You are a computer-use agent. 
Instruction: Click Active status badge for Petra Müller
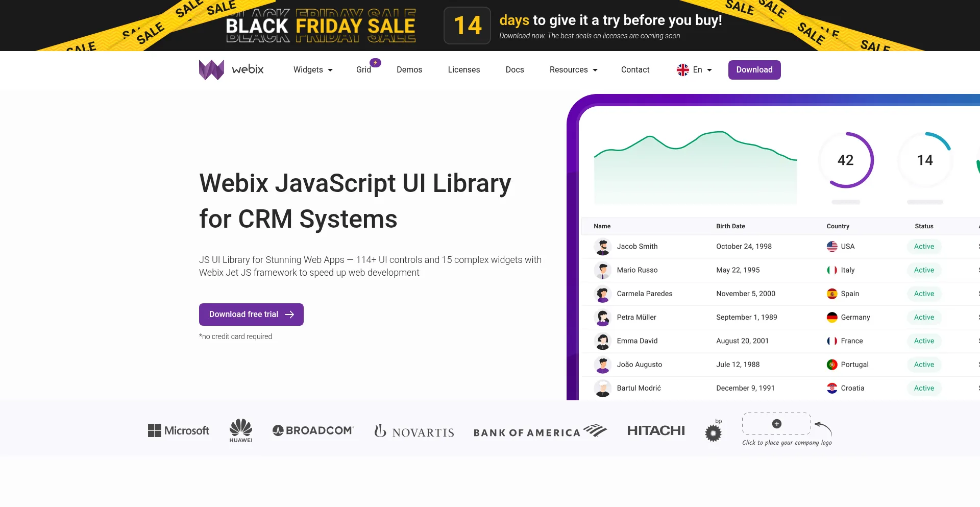[924, 318]
